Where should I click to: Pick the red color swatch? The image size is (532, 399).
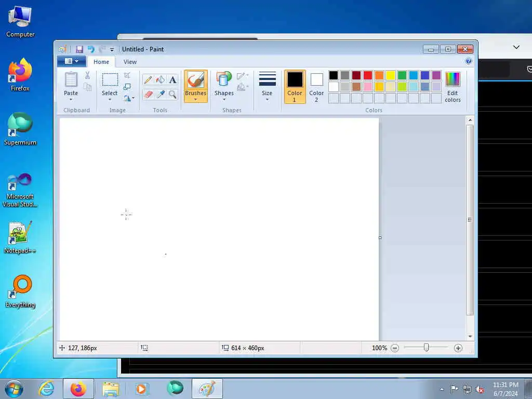pos(368,75)
